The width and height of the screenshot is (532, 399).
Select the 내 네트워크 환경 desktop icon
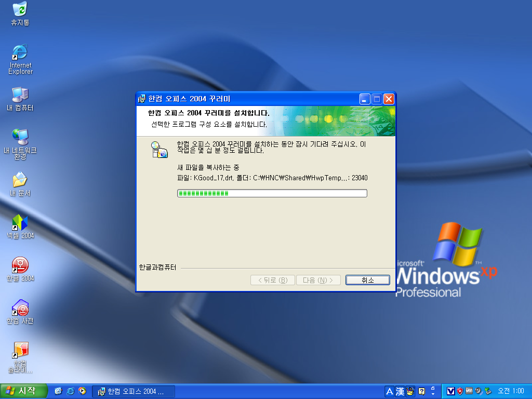(x=20, y=144)
